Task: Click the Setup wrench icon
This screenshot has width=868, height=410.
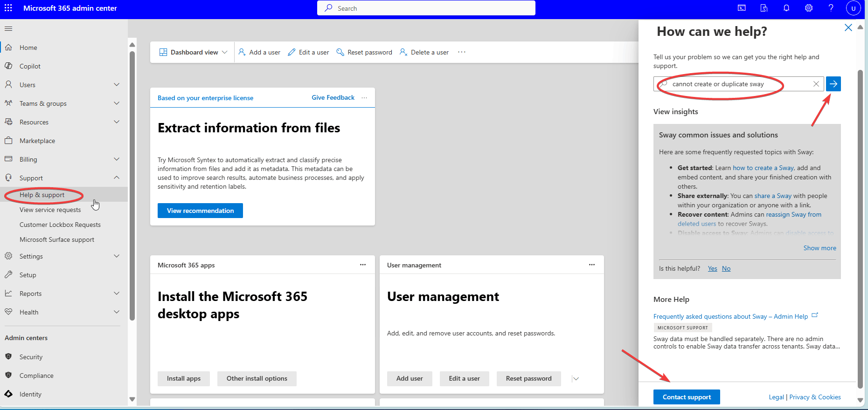Action: click(x=8, y=275)
